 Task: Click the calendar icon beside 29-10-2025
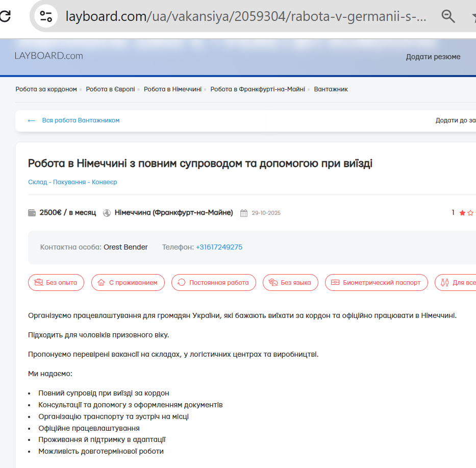[244, 213]
